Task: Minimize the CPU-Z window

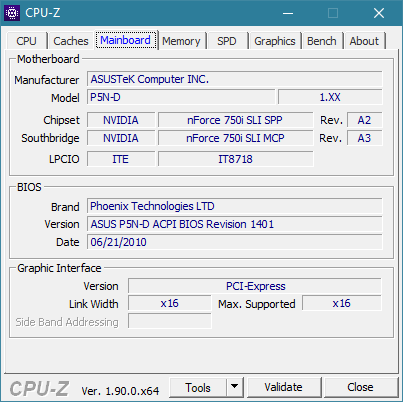Action: [x=288, y=13]
